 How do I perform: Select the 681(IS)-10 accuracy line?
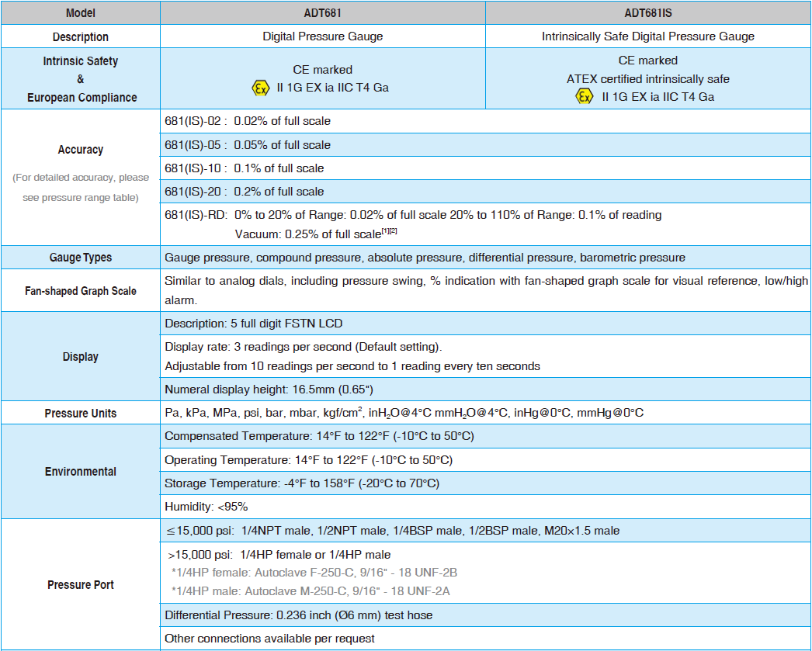245,168
